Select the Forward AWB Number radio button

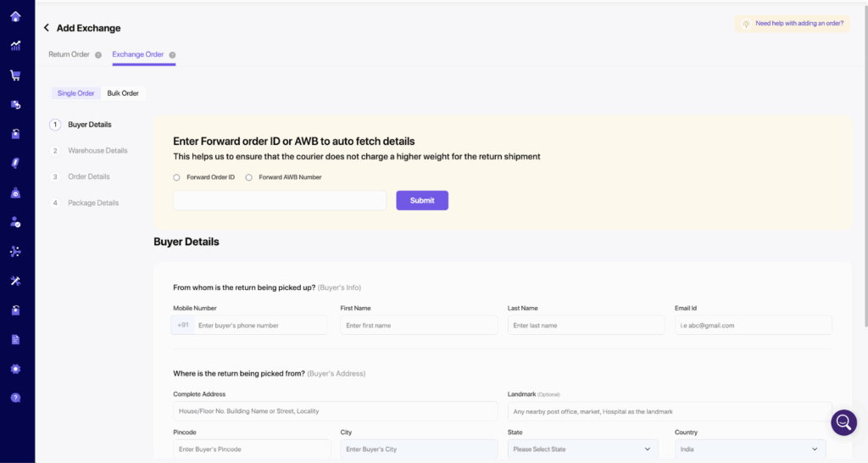[x=249, y=177]
